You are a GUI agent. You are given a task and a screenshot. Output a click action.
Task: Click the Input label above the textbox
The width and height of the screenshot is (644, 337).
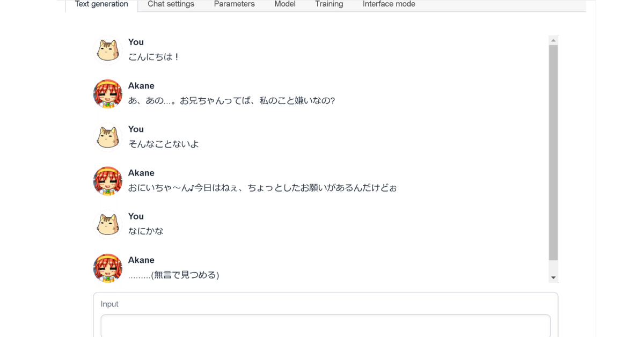tap(109, 304)
